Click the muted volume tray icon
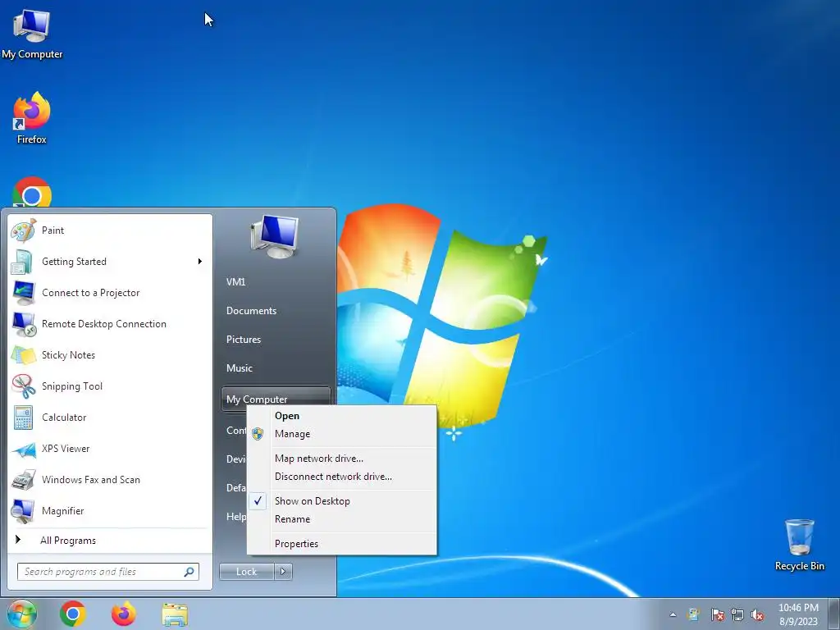 (x=757, y=614)
